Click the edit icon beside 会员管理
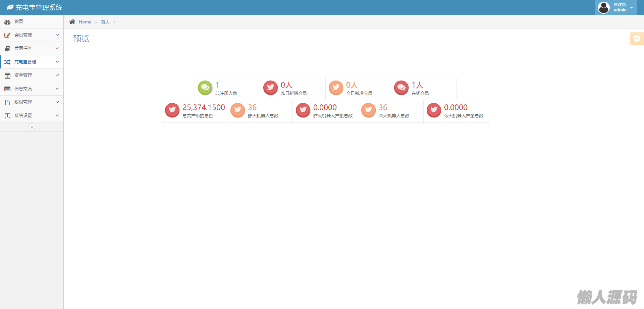The image size is (644, 309). (7, 35)
